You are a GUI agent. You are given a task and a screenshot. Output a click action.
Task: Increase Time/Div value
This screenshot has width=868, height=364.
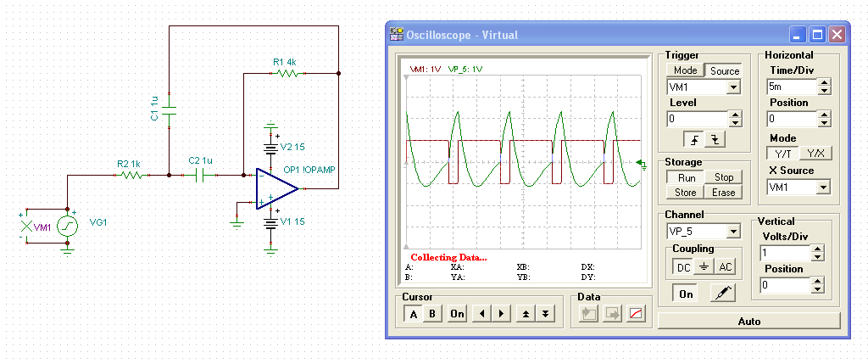(x=824, y=82)
